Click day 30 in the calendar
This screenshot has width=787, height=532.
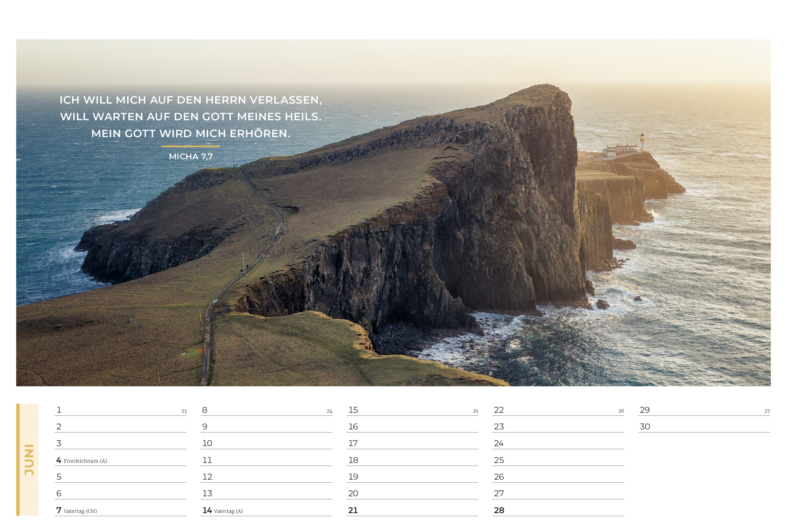tap(645, 426)
